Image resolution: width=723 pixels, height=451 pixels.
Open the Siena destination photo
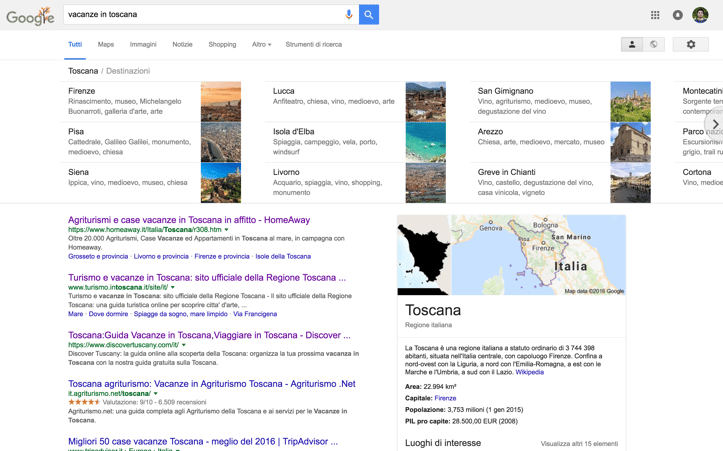pyautogui.click(x=221, y=183)
